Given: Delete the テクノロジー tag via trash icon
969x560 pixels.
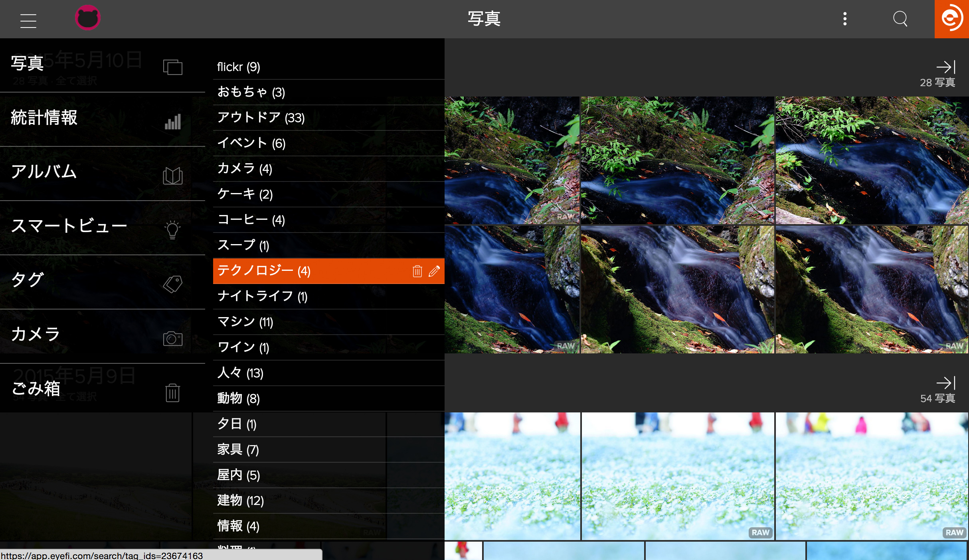Looking at the screenshot, I should click(417, 271).
